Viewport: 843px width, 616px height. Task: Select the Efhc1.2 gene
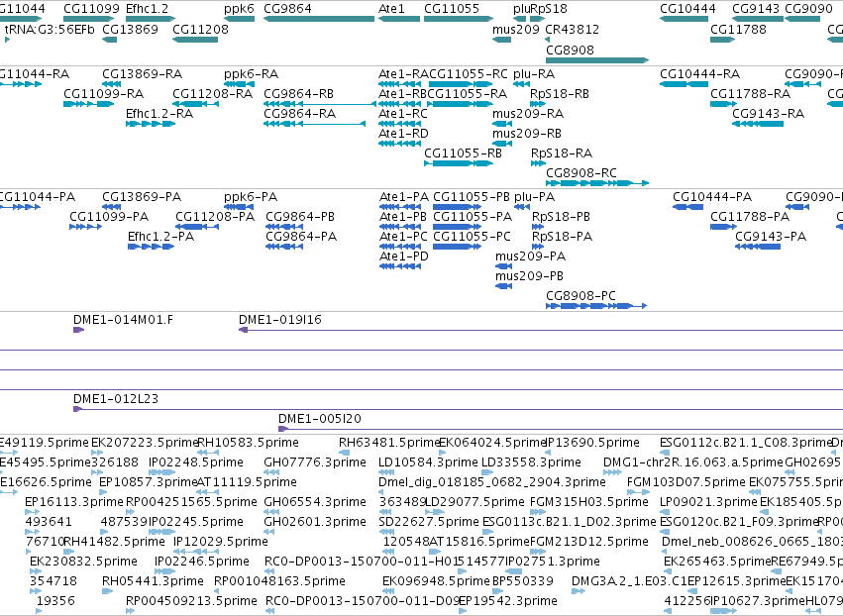click(151, 19)
